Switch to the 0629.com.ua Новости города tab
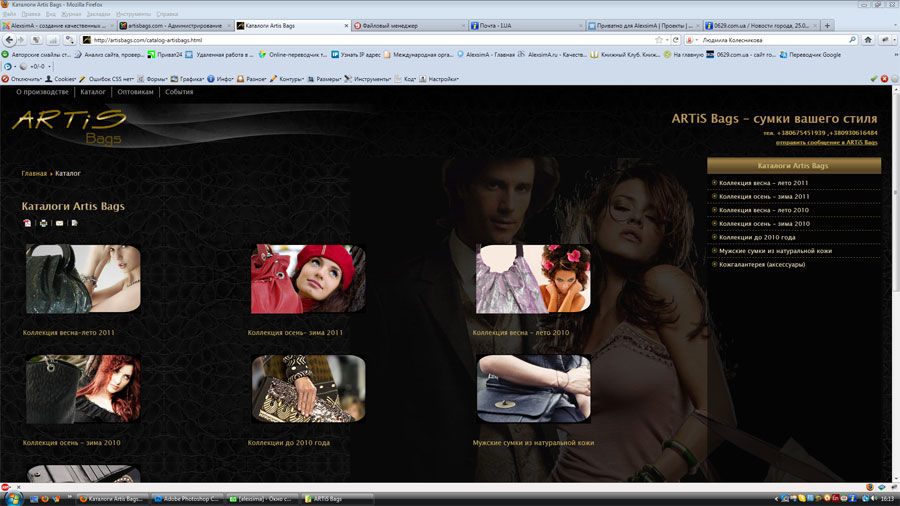 [x=761, y=26]
